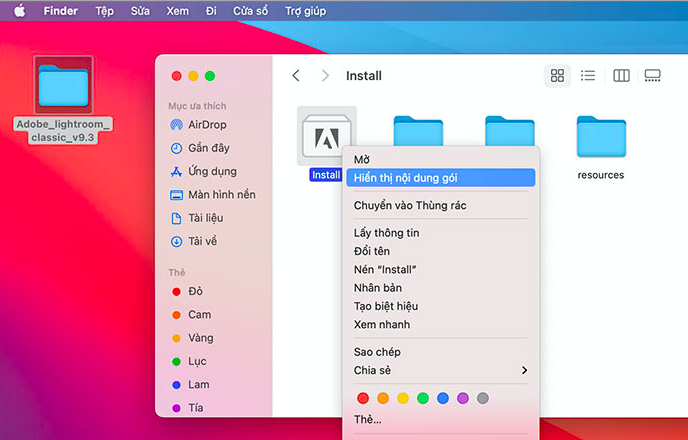Viewport: 688px width, 440px height.
Task: Expand the Chia sẻ submenu arrow
Action: [524, 371]
